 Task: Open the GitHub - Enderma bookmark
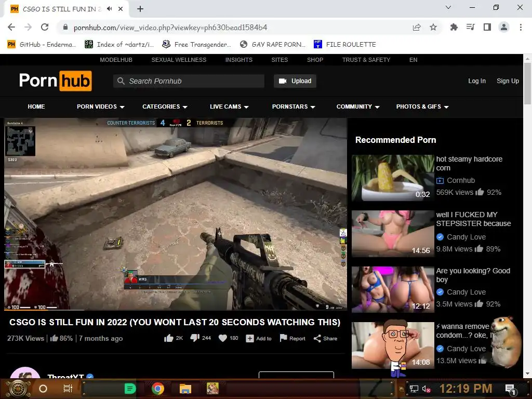42,44
